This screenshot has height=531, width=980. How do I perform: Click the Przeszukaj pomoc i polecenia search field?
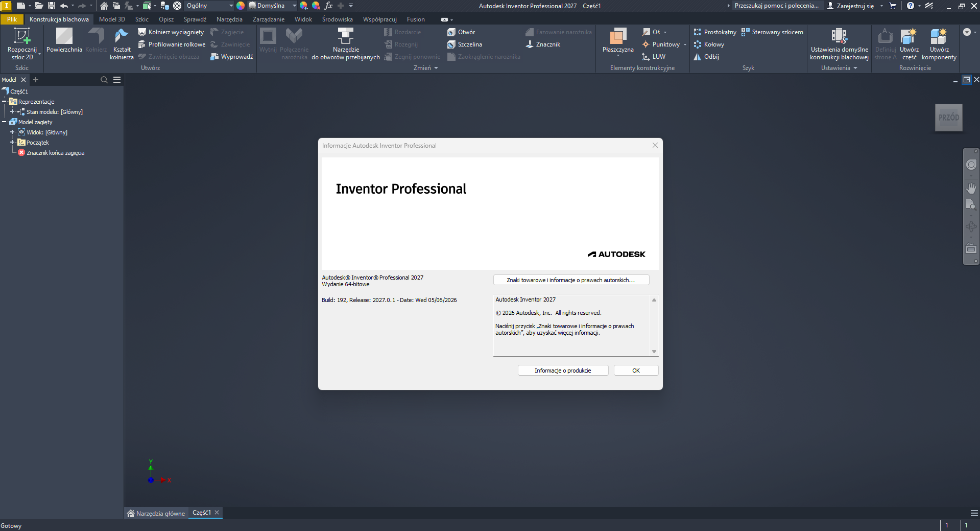click(777, 6)
